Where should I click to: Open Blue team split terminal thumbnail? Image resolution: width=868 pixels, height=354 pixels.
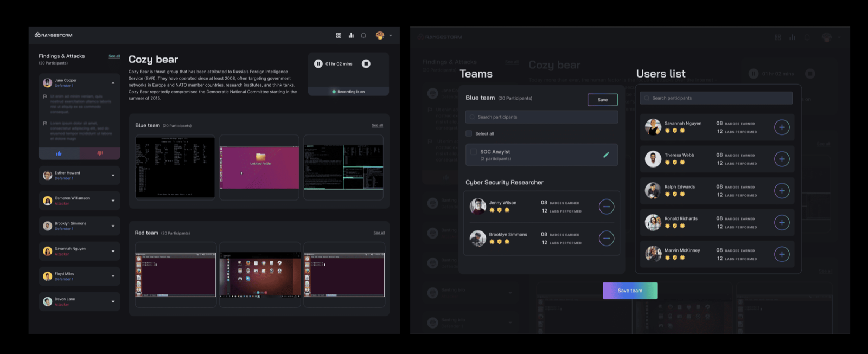(343, 167)
